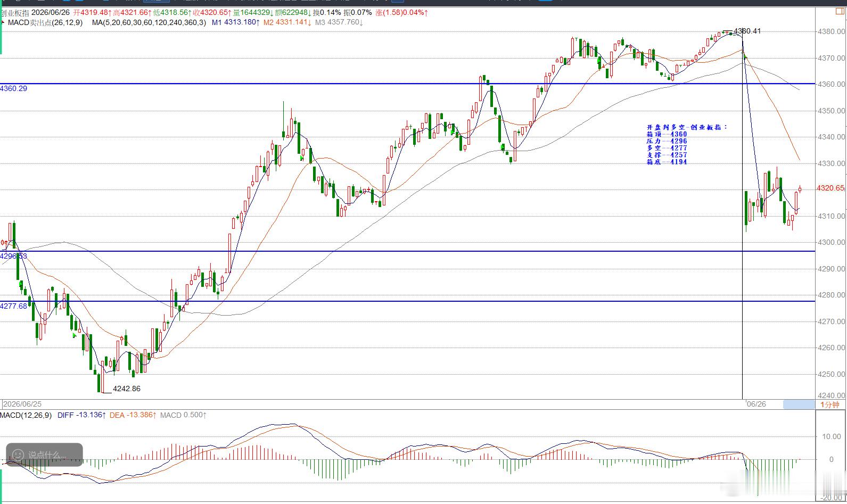
Task: Click the 额622948 turnover value
Action: pos(293,12)
